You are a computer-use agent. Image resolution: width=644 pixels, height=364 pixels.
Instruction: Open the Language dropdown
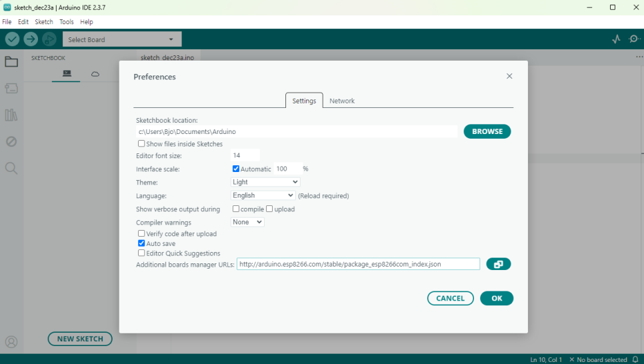click(263, 195)
